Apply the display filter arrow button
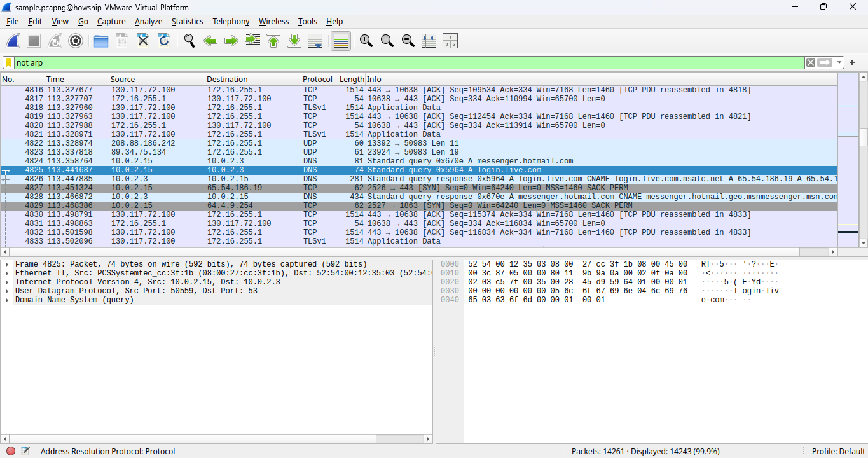Viewport: 868px width, 458px height. point(825,62)
